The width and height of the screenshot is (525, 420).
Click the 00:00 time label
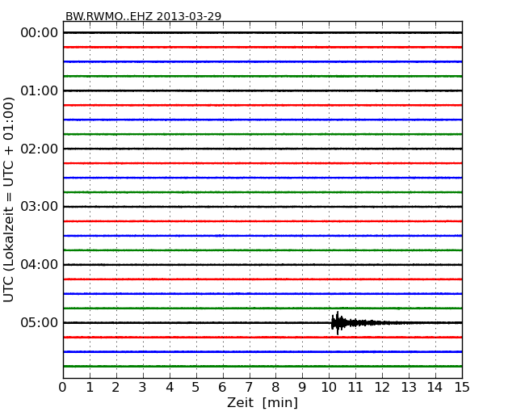tap(40, 33)
